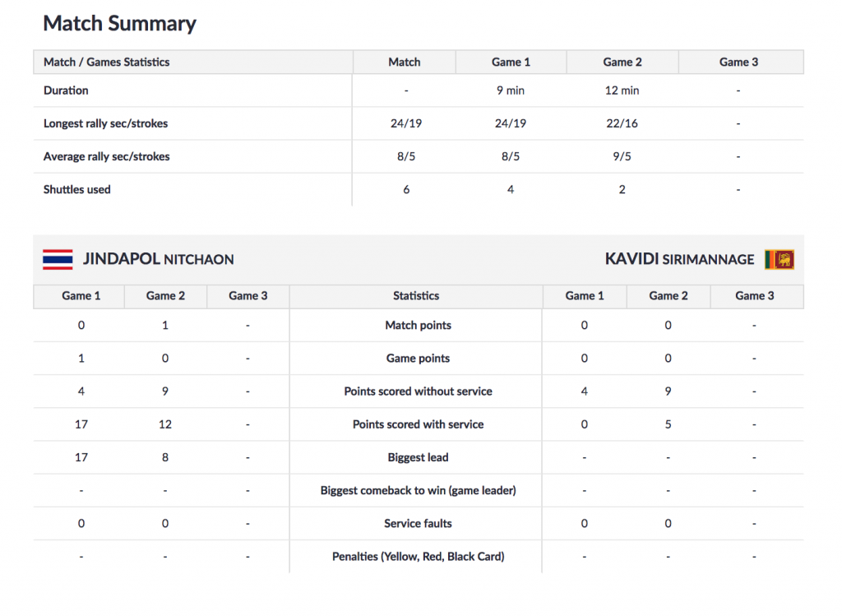Click the Service faults statistic label
Image resolution: width=842 pixels, height=616 pixels.
coord(418,524)
